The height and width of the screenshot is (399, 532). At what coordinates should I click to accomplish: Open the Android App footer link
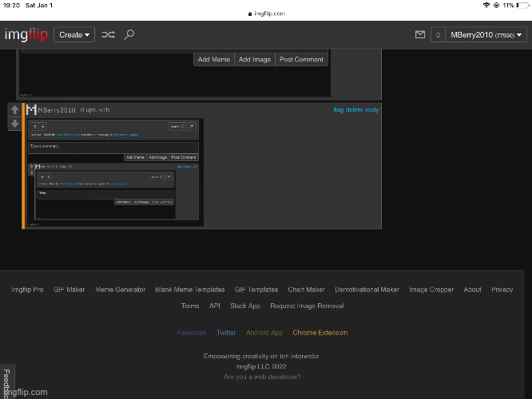tap(264, 333)
